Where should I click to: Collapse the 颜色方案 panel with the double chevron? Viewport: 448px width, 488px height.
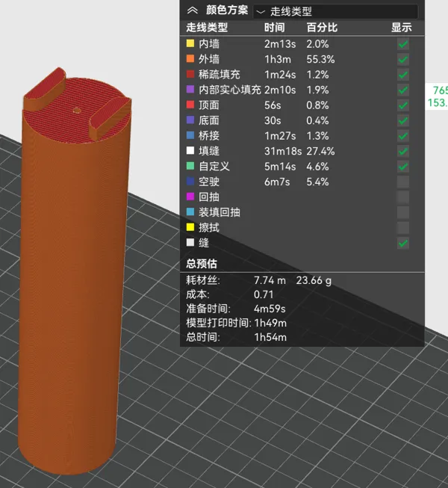point(193,11)
